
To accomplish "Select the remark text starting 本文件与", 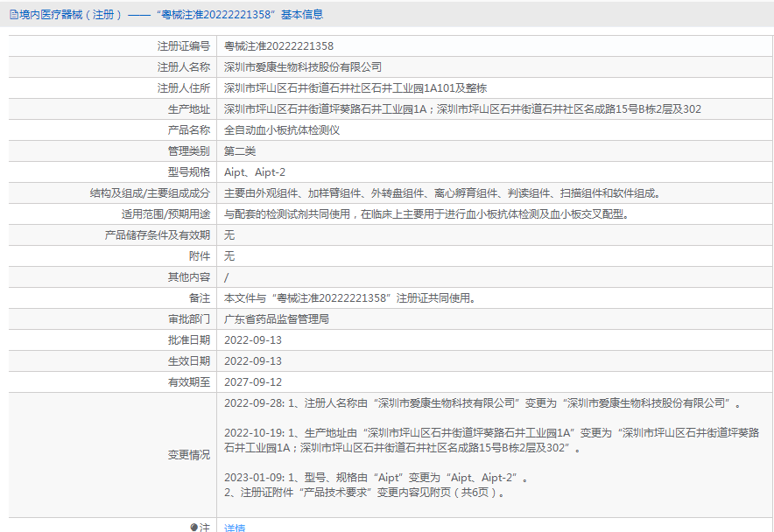I will 350,298.
